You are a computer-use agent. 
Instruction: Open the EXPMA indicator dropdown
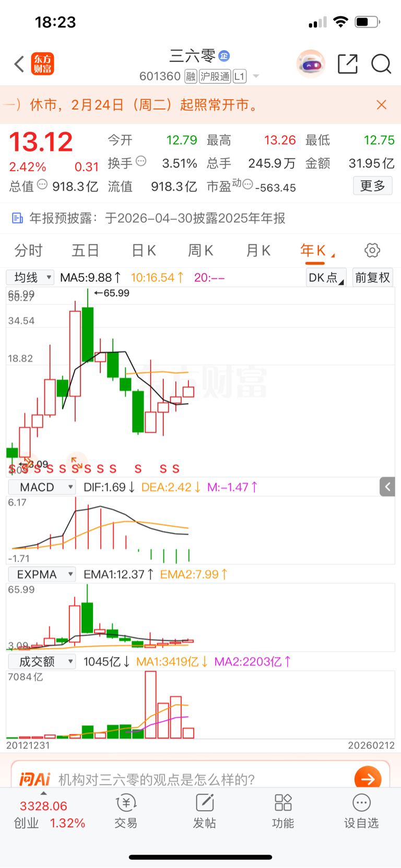pyautogui.click(x=42, y=575)
